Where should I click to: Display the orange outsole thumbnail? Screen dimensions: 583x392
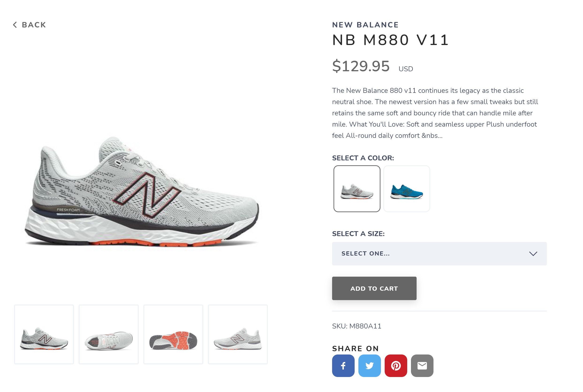[173, 334]
